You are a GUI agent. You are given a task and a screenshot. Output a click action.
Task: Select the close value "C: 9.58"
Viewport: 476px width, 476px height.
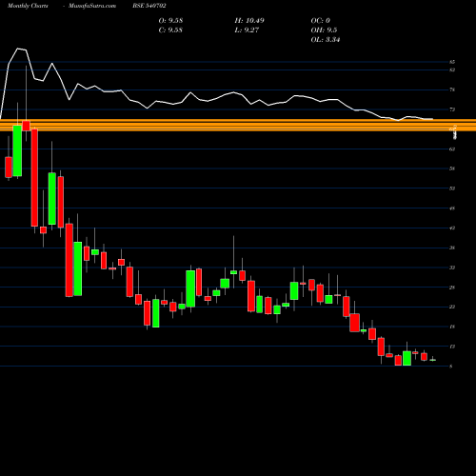[170, 30]
